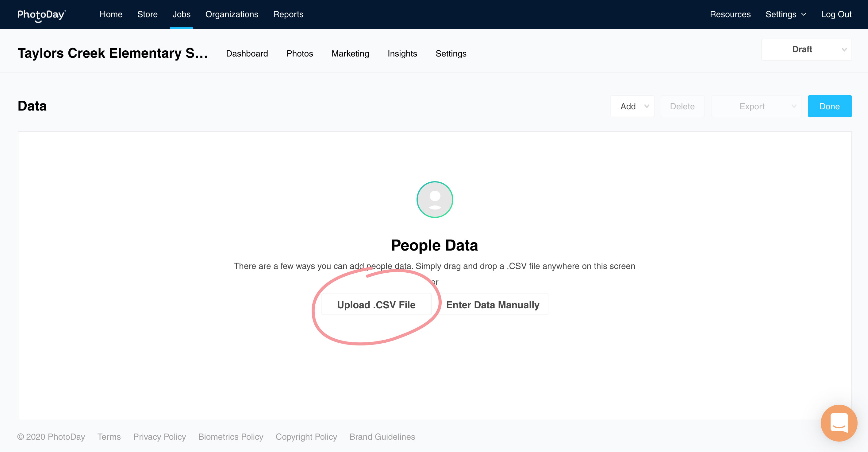Choose Enter Data Manually
The height and width of the screenshot is (452, 868).
[x=492, y=305]
